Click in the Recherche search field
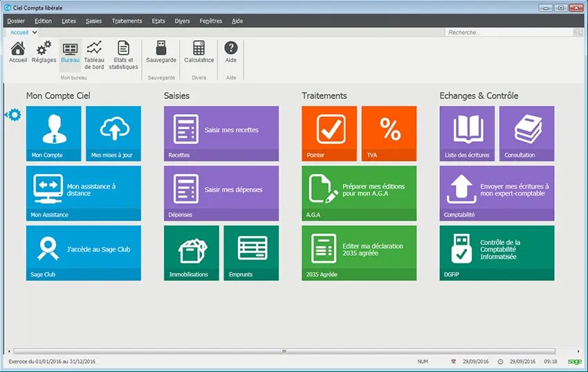 [x=509, y=32]
